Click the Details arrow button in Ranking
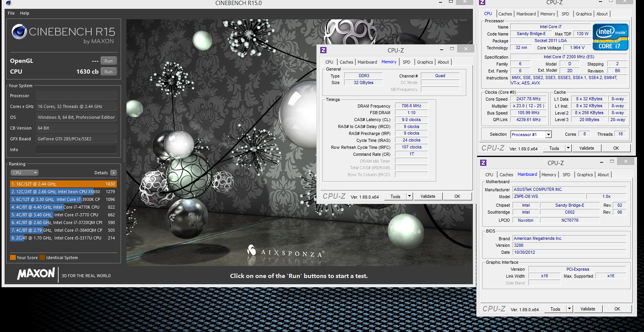Screen dimensions: 644x332 [x=114, y=173]
